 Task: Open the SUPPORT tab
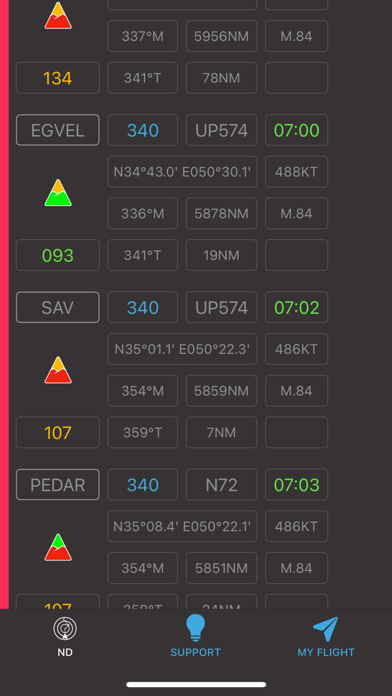pyautogui.click(x=195, y=637)
